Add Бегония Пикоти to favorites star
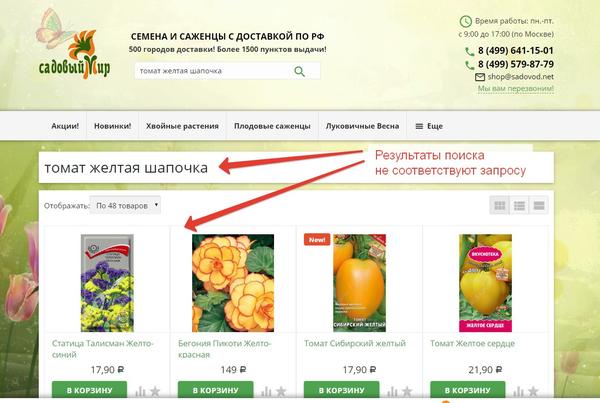Viewport: 600px width, 403px height. (x=281, y=391)
